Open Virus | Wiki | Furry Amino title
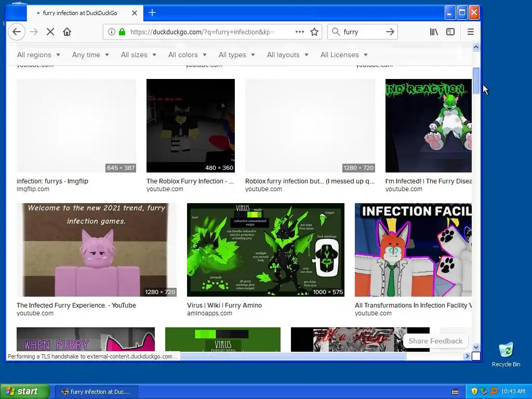The height and width of the screenshot is (399, 532). [224, 305]
